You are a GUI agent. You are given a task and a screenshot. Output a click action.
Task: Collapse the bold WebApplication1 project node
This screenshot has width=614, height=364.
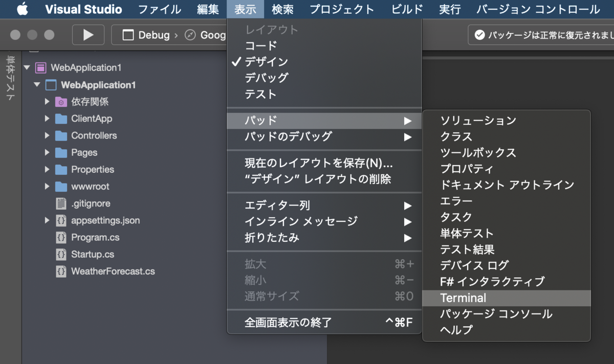pos(37,85)
